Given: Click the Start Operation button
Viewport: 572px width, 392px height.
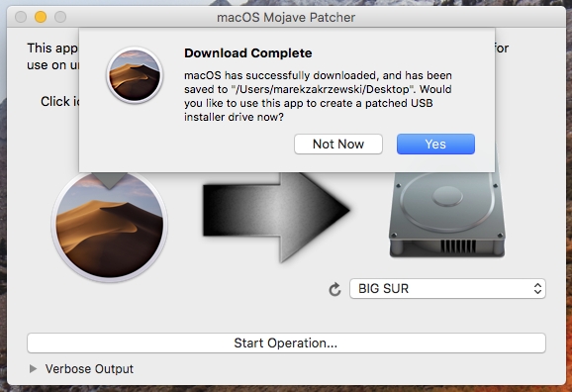Looking at the screenshot, I should pyautogui.click(x=286, y=343).
